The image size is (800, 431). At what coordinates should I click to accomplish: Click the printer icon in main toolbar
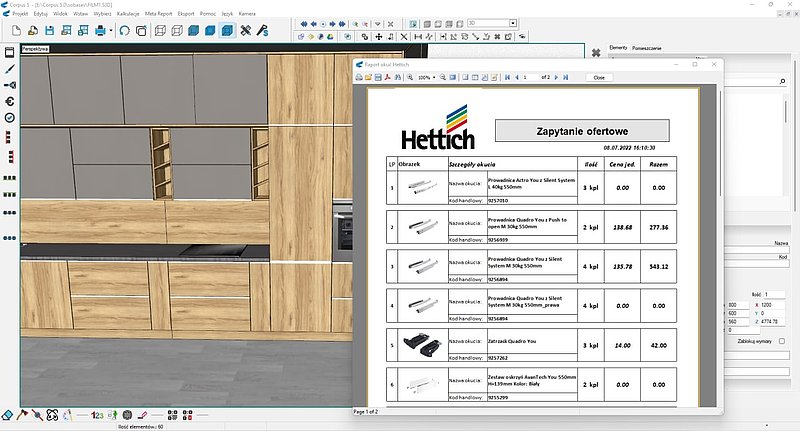(99, 32)
